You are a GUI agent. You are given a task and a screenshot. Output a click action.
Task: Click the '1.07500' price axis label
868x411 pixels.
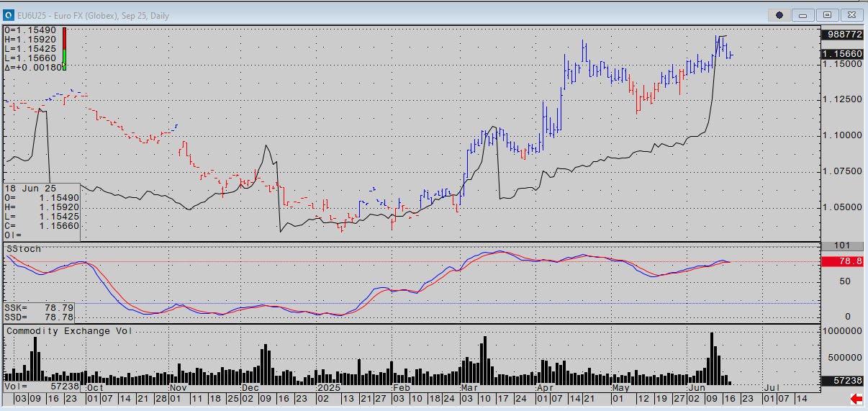(843, 171)
